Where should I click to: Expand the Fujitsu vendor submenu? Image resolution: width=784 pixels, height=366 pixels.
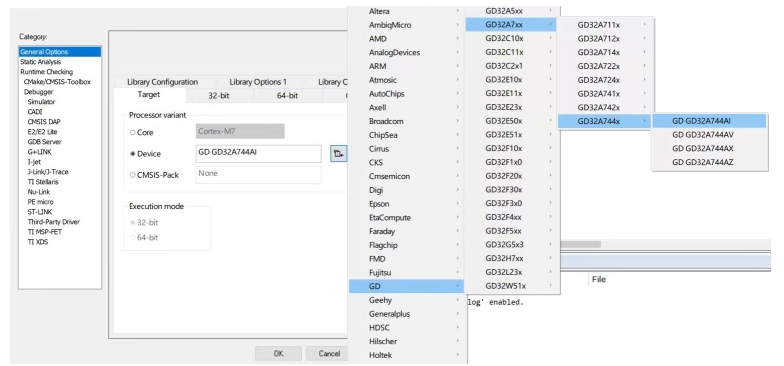pyautogui.click(x=406, y=272)
